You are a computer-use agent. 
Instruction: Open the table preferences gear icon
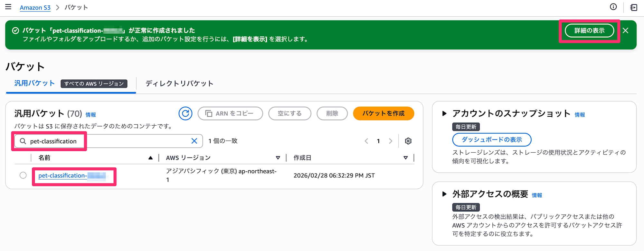[408, 141]
